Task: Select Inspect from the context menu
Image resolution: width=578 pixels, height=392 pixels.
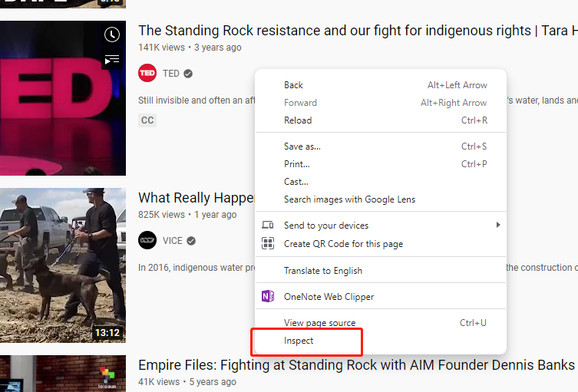Action: click(299, 341)
